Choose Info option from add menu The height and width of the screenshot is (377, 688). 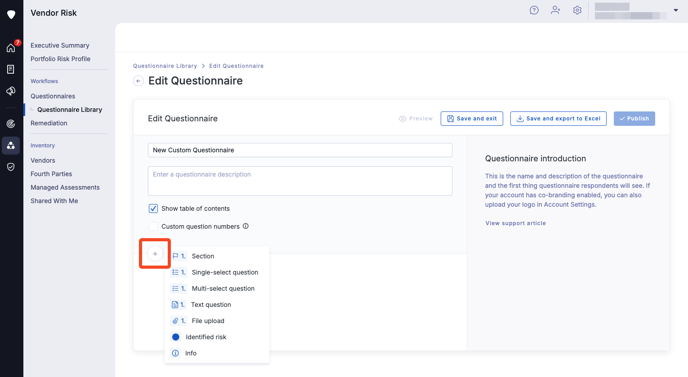click(x=217, y=353)
